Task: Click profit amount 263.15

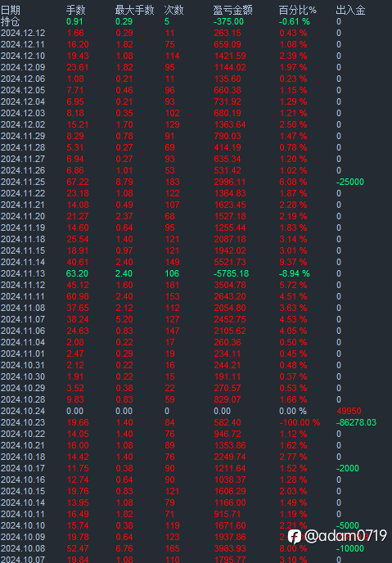Action: [228, 33]
